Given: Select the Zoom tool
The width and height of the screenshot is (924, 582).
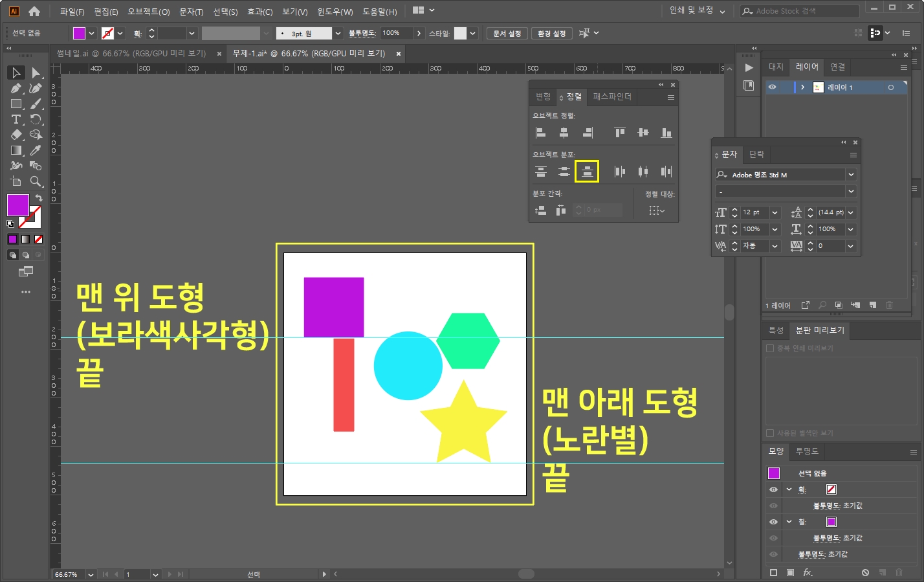Looking at the screenshot, I should [x=36, y=181].
